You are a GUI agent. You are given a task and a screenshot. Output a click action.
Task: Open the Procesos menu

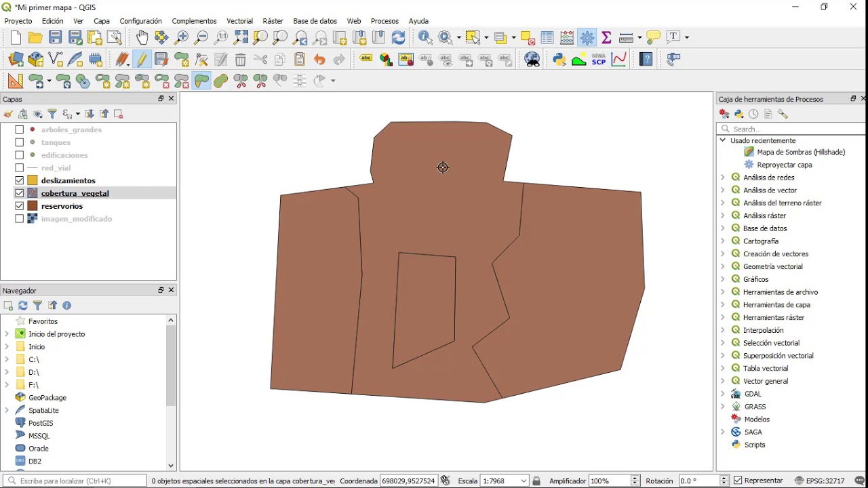(x=384, y=21)
